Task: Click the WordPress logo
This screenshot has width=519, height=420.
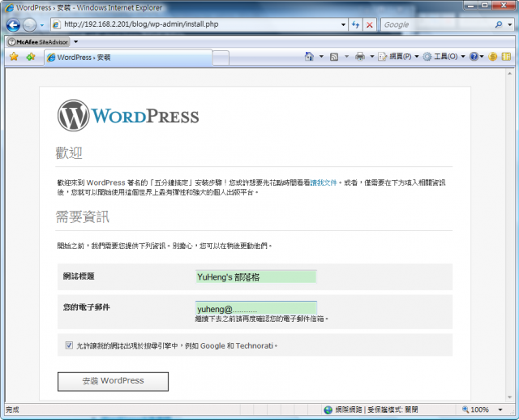Action: tap(128, 115)
